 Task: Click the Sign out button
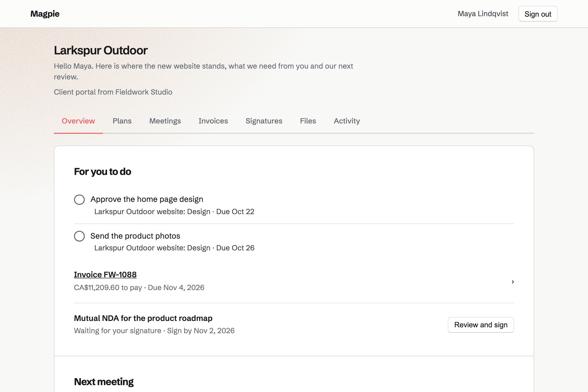tap(538, 14)
